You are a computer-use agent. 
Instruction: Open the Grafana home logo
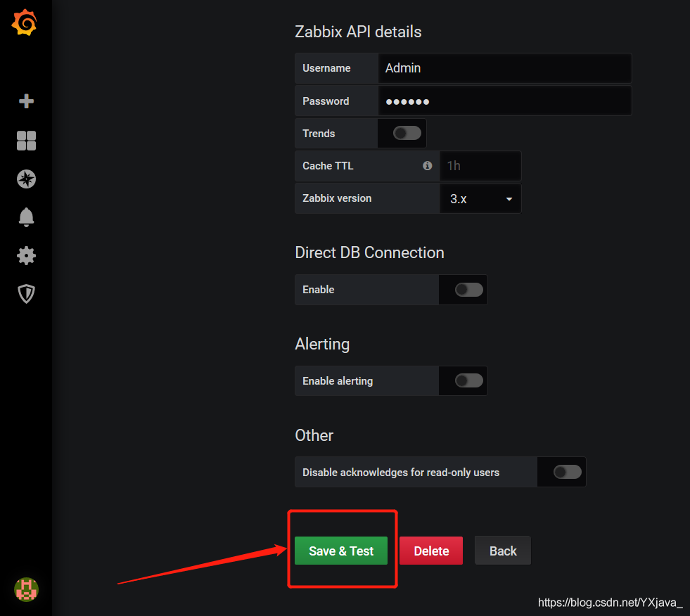tap(24, 22)
